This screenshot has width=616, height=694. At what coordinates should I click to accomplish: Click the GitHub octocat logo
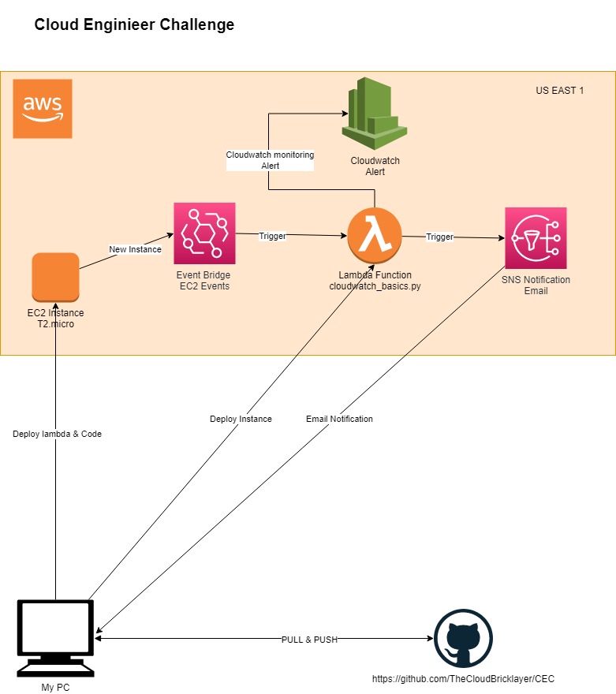coord(464,638)
